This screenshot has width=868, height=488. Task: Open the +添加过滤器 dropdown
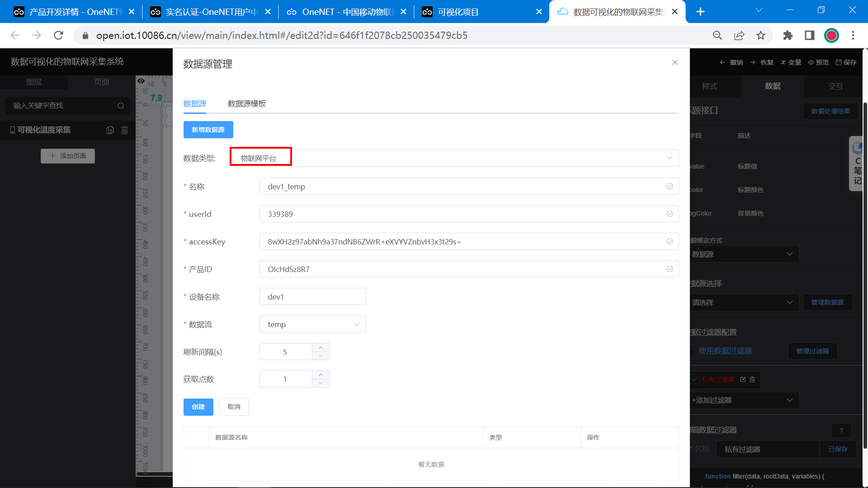click(744, 400)
